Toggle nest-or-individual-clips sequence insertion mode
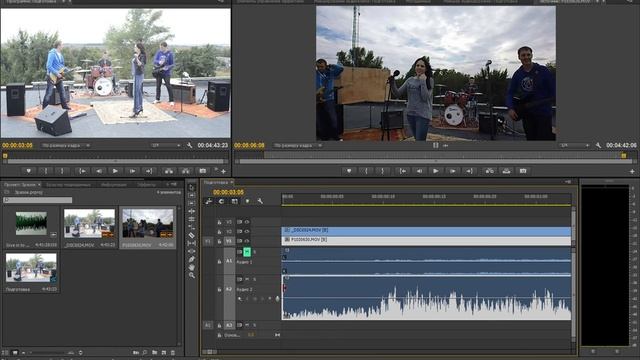Image resolution: width=640 pixels, height=360 pixels. pos(209,201)
